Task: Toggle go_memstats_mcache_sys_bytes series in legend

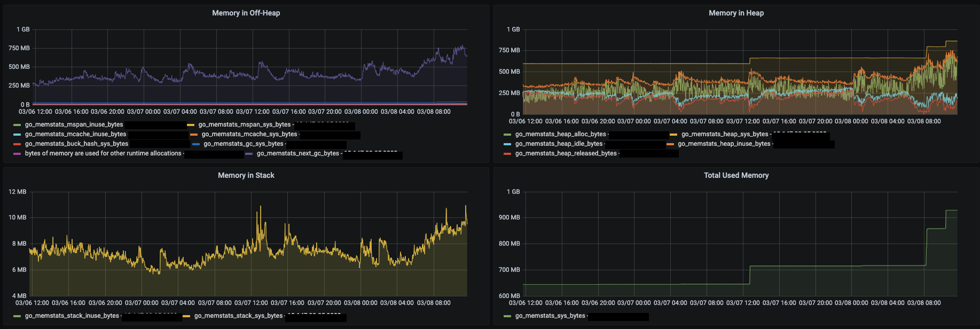Action: tap(249, 134)
